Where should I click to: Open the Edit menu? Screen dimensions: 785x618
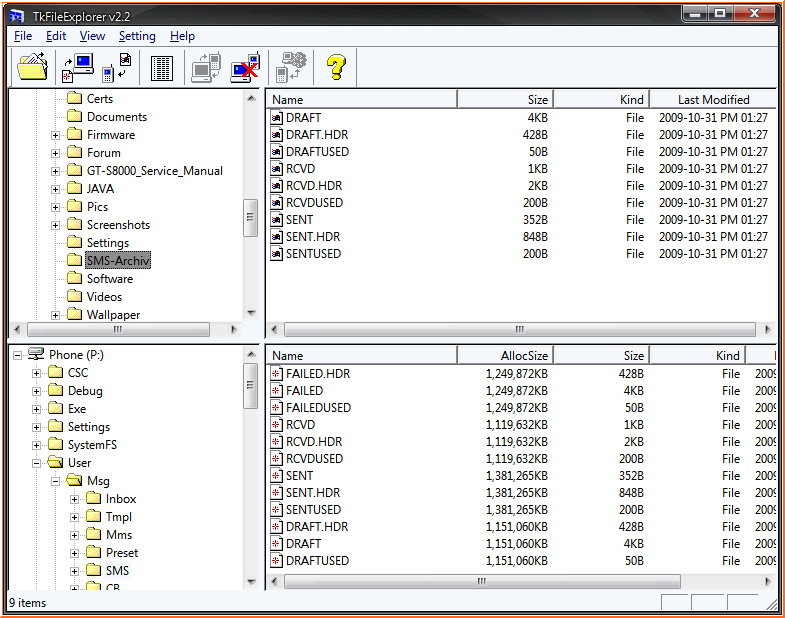pos(56,36)
